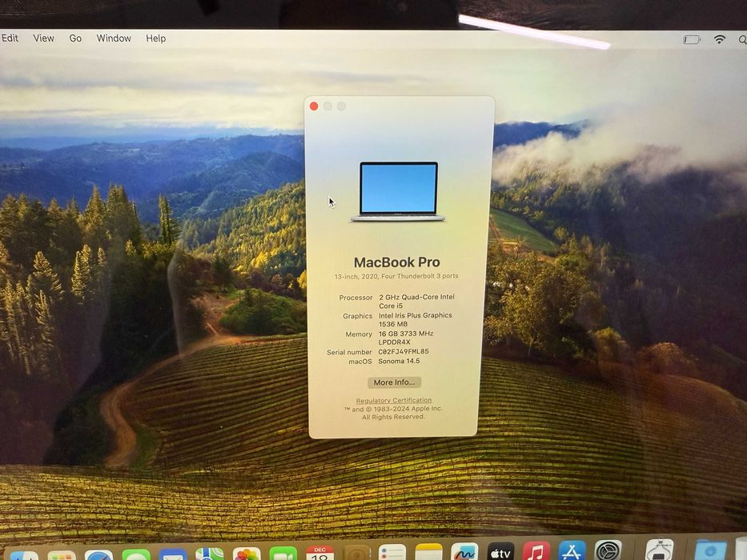Launch Music from the Dock
747x560 pixels.
click(536, 550)
